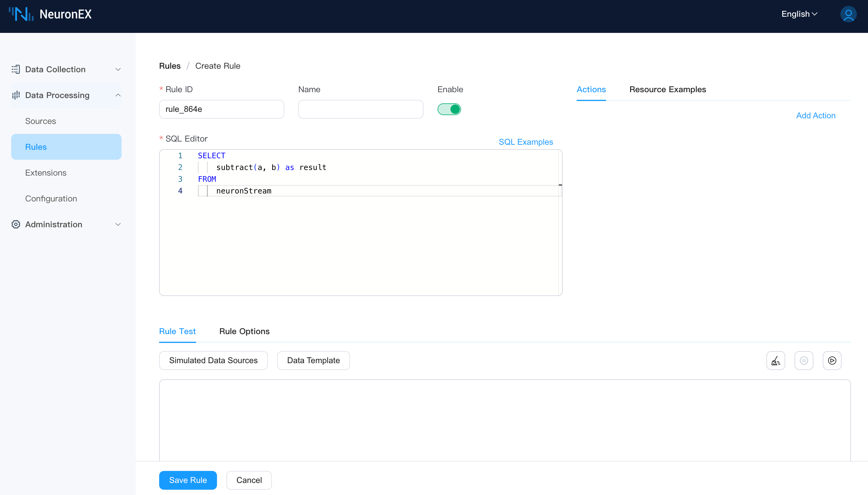Run the rule test play icon
The height and width of the screenshot is (495, 868).
tap(832, 360)
